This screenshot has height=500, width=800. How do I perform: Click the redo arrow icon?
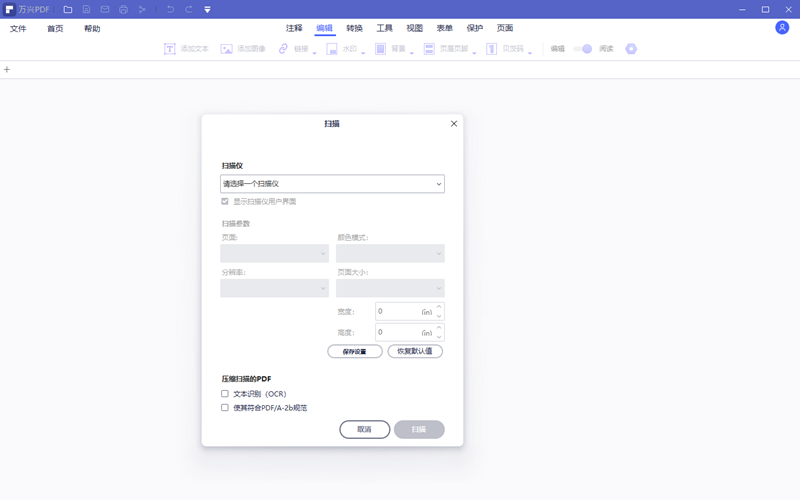click(189, 9)
